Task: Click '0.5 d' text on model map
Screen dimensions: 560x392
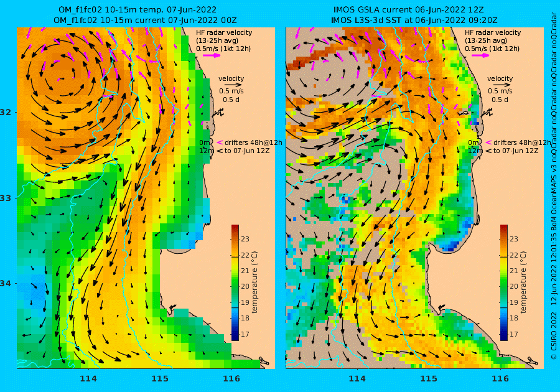Action: click(x=231, y=100)
